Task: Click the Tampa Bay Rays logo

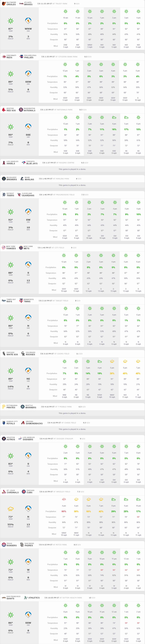Action: (x=4, y=300)
